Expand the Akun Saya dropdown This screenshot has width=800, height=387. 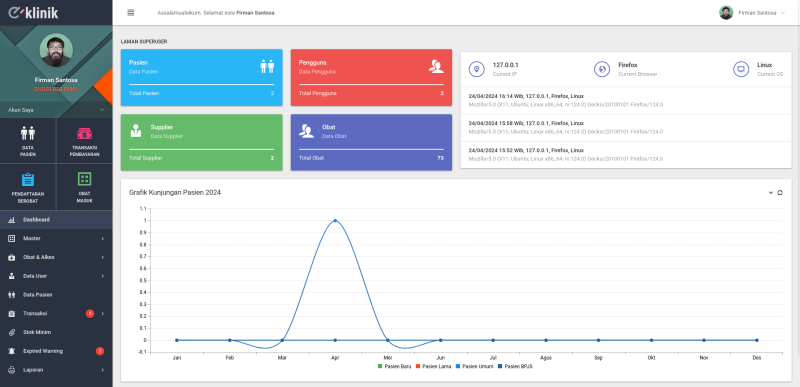tap(56, 110)
